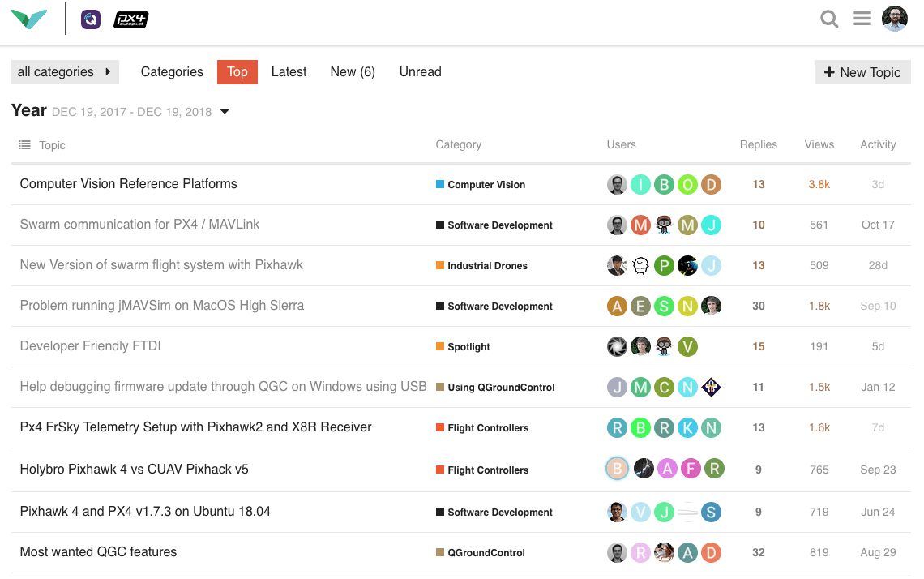Open the Most wanted QGC features topic
The height and width of the screenshot is (579, 924).
coord(98,552)
